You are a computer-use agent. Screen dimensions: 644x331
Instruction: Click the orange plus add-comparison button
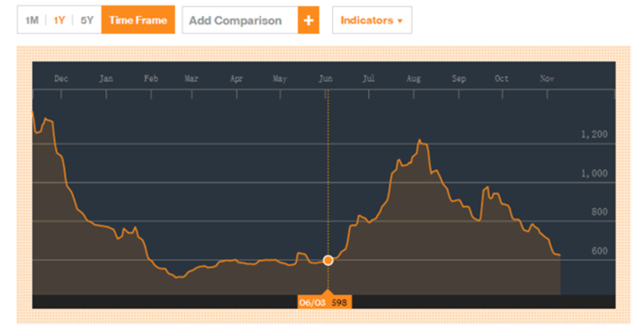point(308,20)
